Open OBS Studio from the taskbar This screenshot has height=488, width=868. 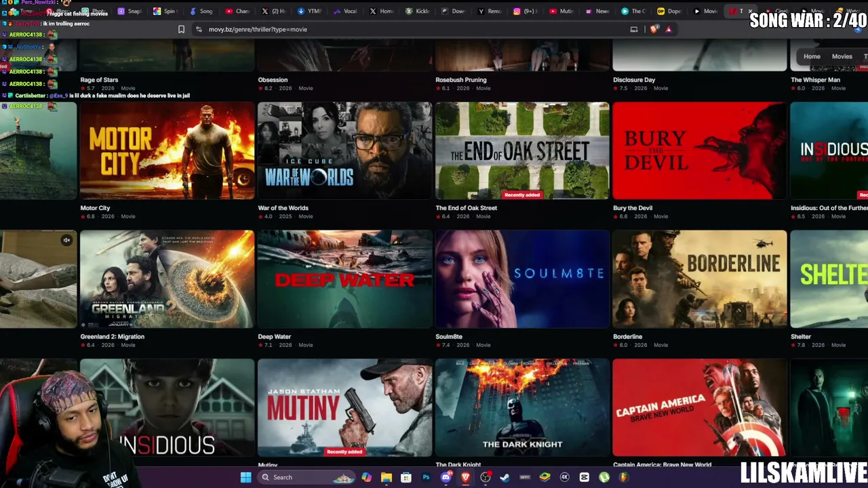tap(486, 477)
